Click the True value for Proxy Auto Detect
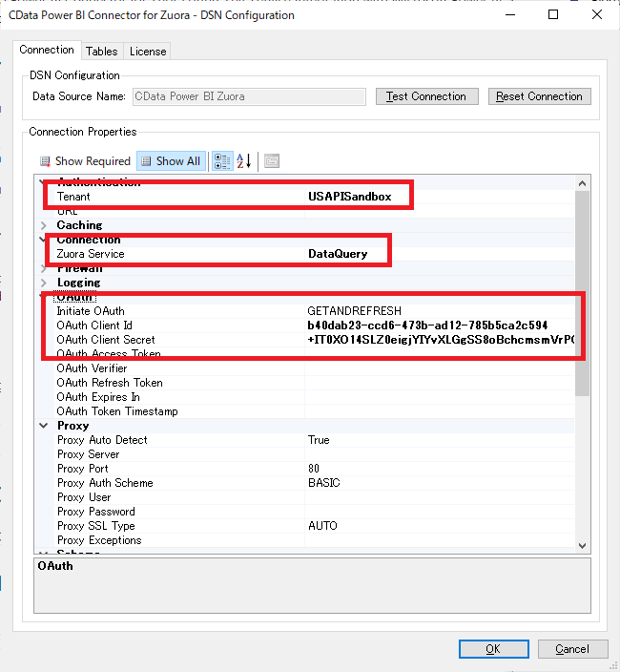This screenshot has height=672, width=620. point(319,440)
